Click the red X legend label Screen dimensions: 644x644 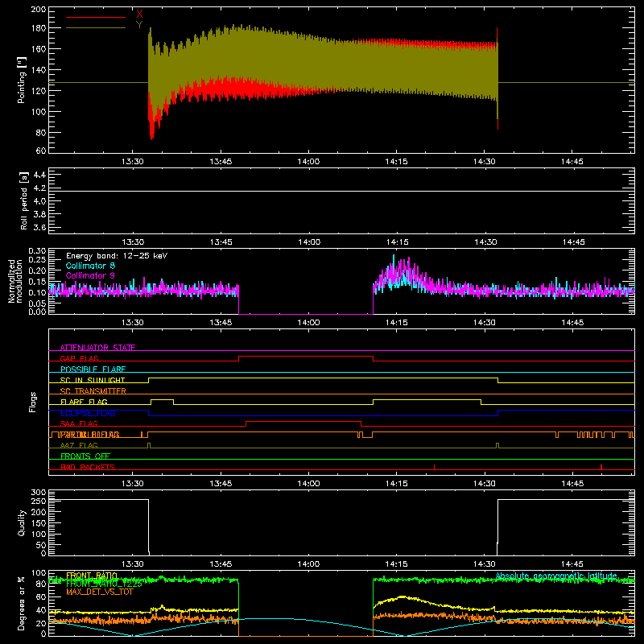[139, 14]
